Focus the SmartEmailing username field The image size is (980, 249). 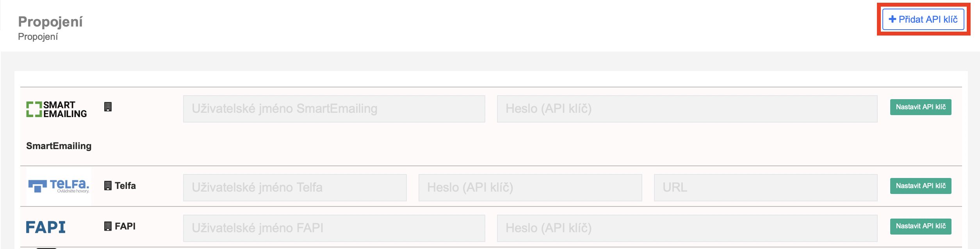tap(334, 109)
